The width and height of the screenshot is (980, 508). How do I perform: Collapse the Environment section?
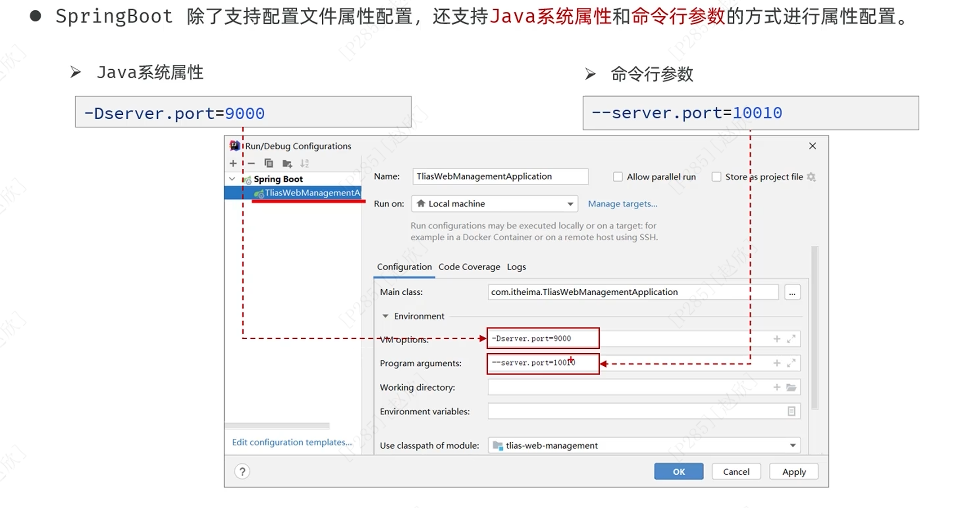click(385, 316)
